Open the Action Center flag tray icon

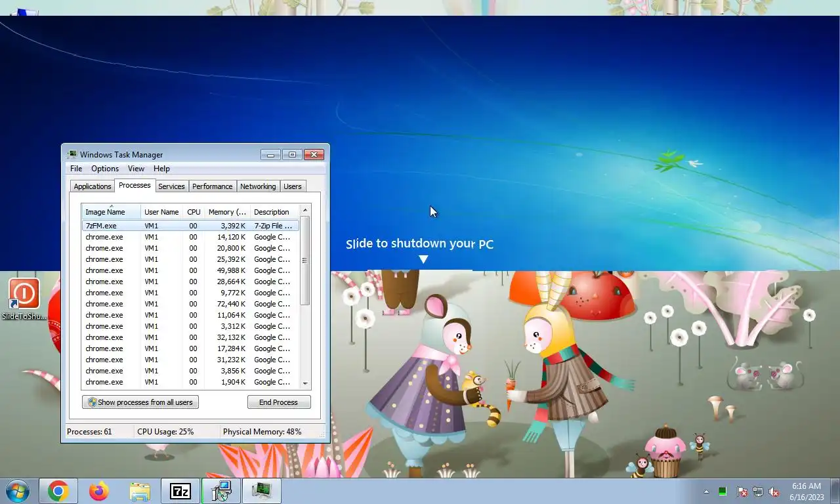click(x=742, y=492)
